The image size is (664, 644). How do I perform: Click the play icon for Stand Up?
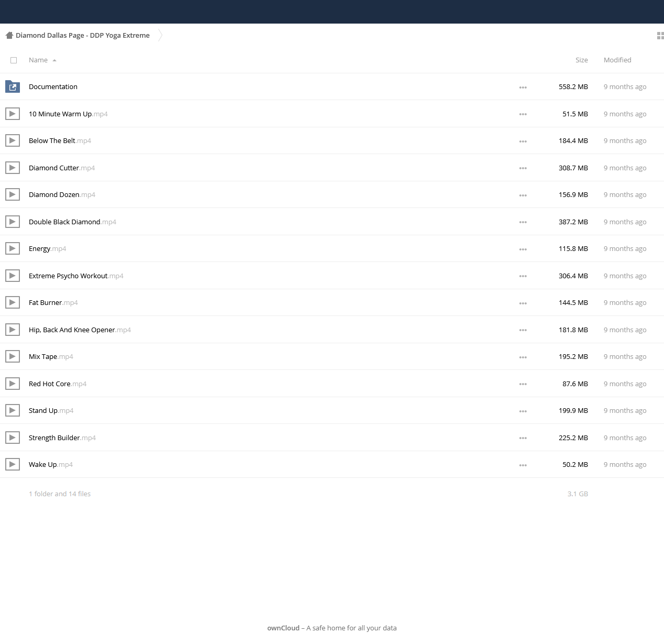click(x=13, y=410)
